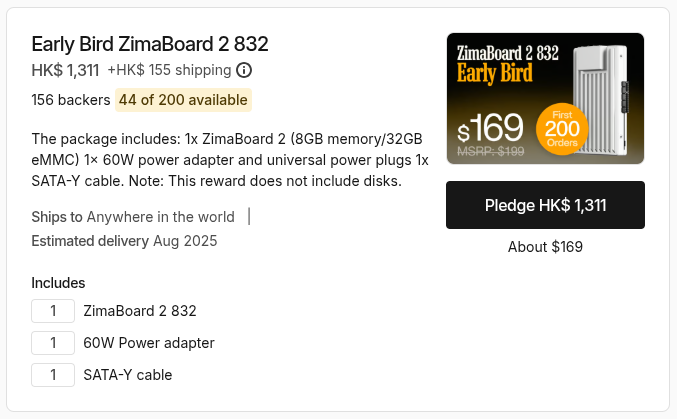
Task: Click the About $169 conversion text
Action: (x=545, y=247)
